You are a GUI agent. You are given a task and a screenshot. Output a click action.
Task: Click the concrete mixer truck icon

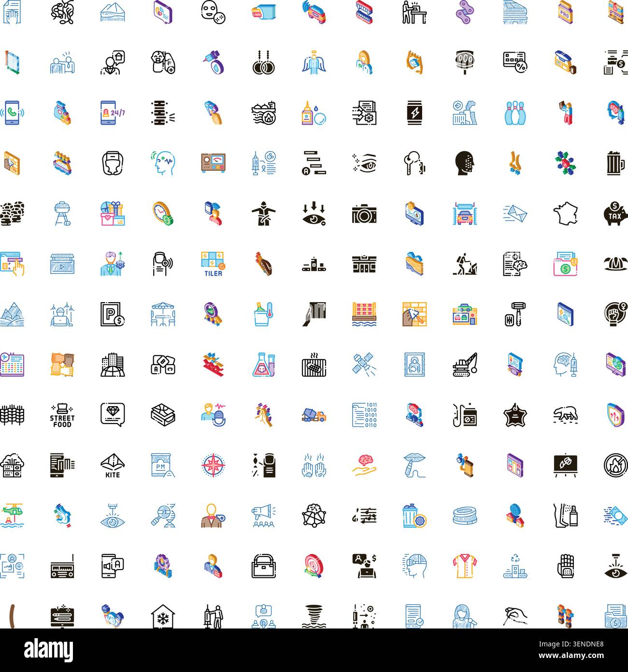click(x=314, y=415)
